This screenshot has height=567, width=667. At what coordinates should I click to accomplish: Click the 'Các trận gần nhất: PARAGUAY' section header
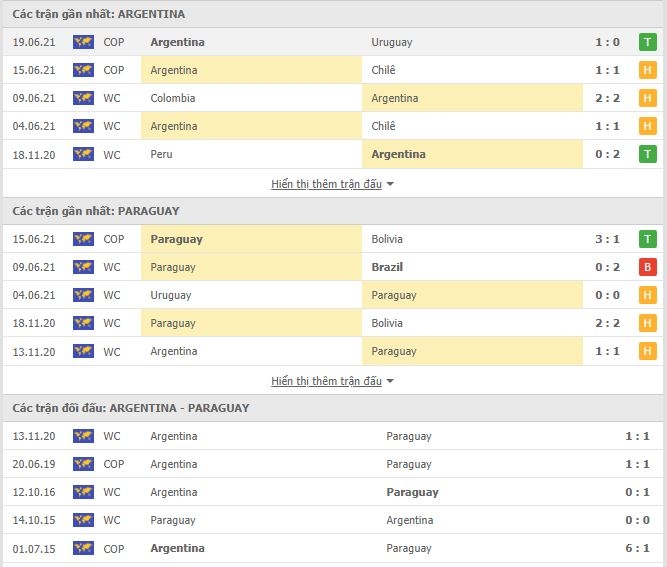(x=96, y=211)
